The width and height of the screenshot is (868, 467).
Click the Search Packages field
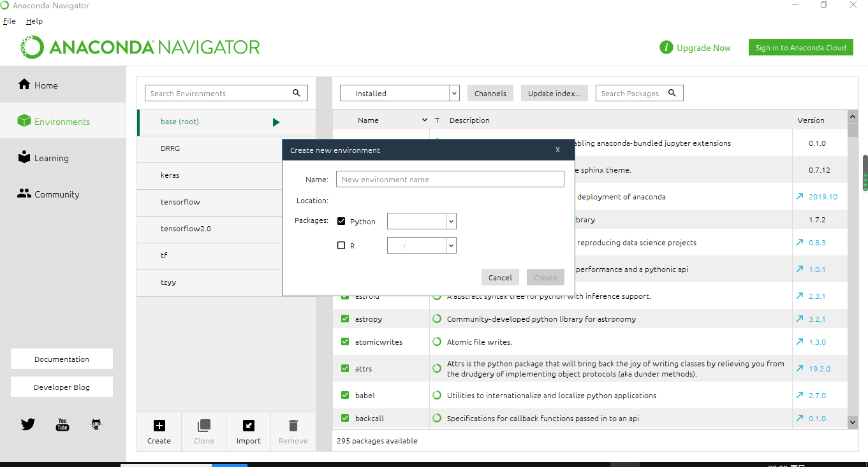pos(640,93)
